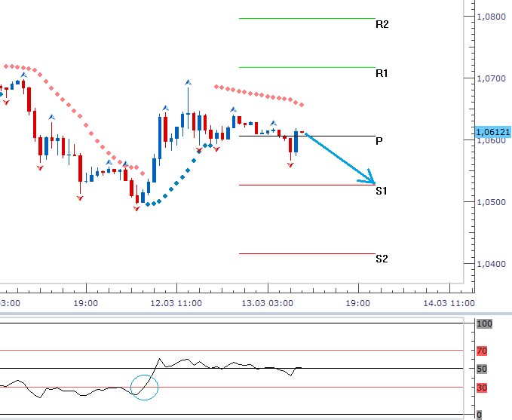Click the RSI 50 midline label

[482, 369]
